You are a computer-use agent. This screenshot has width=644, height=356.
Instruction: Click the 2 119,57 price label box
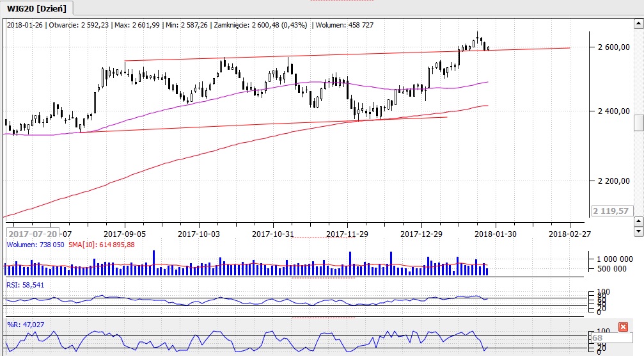[x=611, y=211]
